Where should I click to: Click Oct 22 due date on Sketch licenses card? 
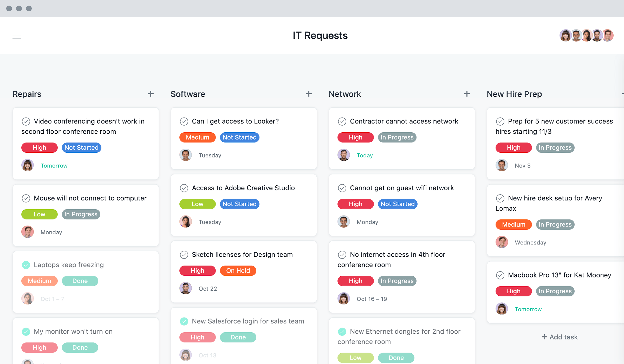click(x=208, y=289)
